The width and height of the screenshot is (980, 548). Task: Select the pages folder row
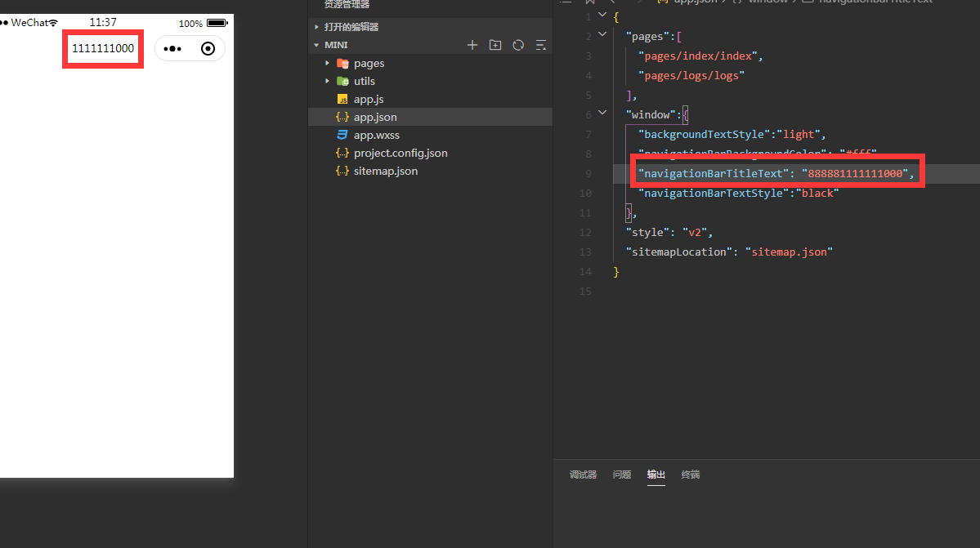pos(430,63)
